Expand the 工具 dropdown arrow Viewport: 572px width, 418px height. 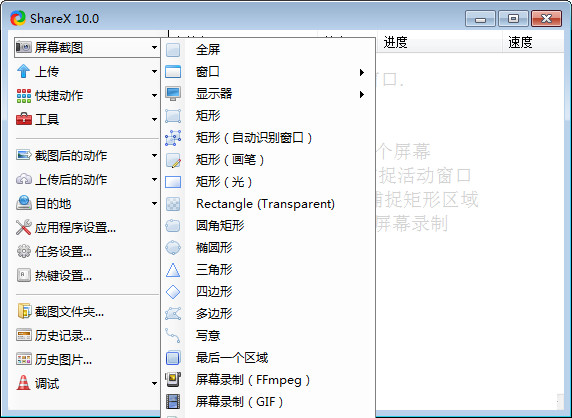(x=154, y=119)
